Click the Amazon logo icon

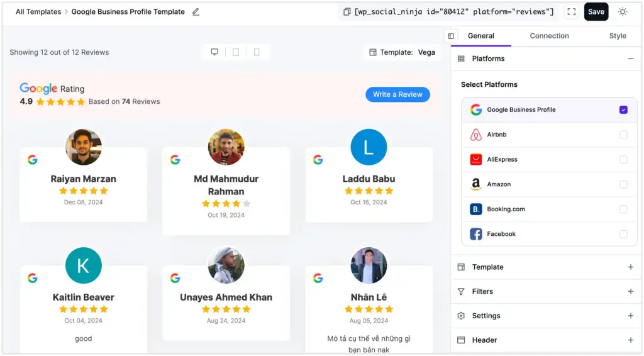pyautogui.click(x=476, y=184)
